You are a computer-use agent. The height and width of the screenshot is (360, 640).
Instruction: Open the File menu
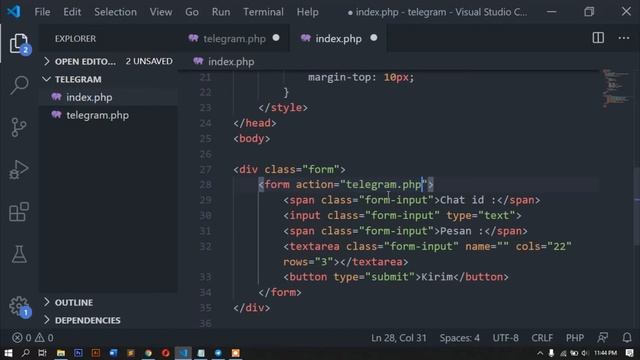42,12
